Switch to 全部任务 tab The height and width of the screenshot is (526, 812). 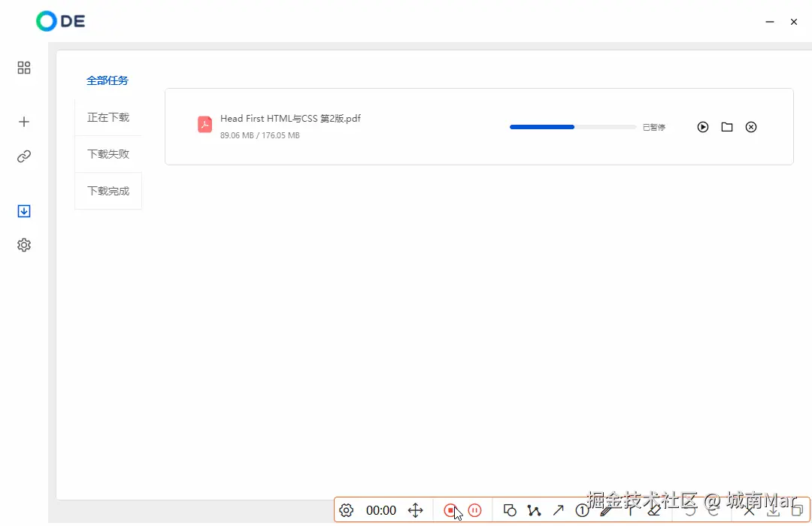pyautogui.click(x=108, y=80)
